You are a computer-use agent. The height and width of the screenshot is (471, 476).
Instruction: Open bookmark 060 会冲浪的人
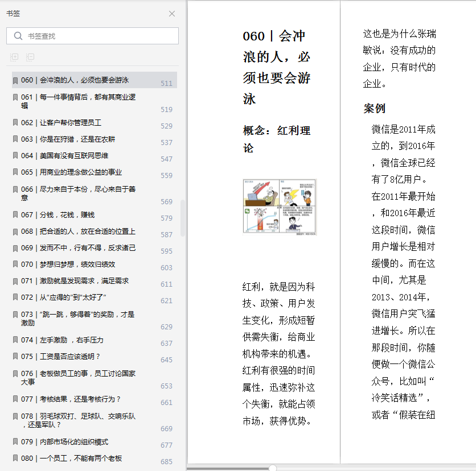coord(94,80)
